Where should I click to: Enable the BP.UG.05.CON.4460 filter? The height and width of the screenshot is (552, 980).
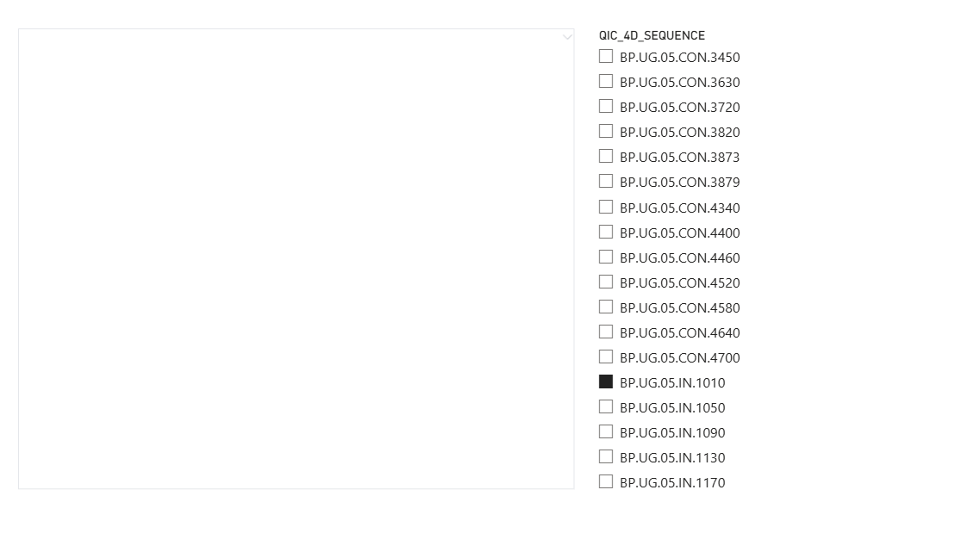coord(606,257)
